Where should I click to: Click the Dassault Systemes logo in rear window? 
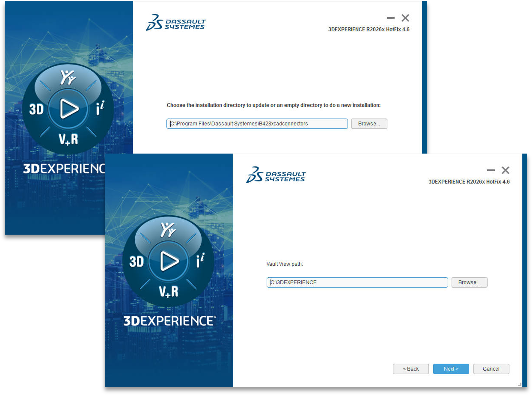pos(175,23)
